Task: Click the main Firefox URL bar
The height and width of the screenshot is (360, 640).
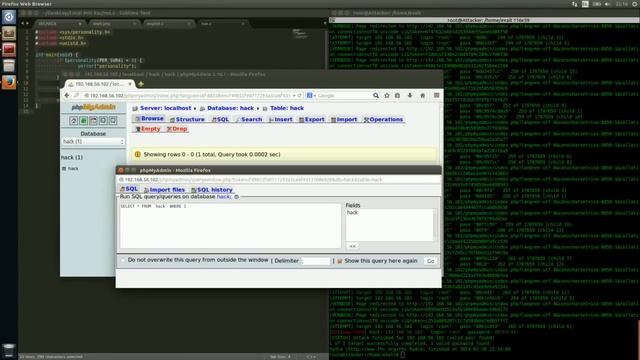Action: click(188, 96)
